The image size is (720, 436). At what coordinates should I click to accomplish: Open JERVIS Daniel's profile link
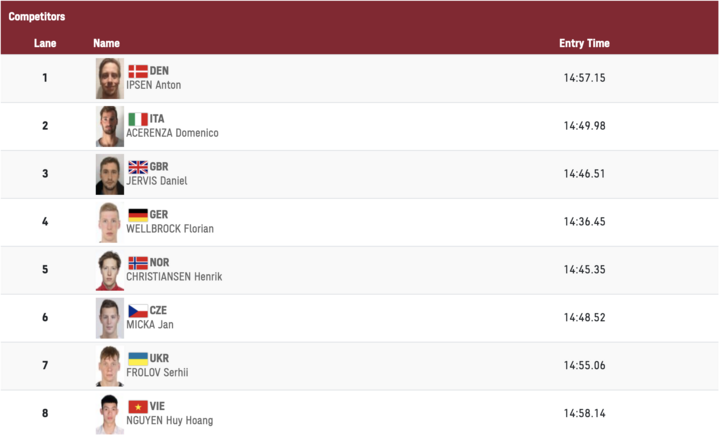(x=157, y=181)
